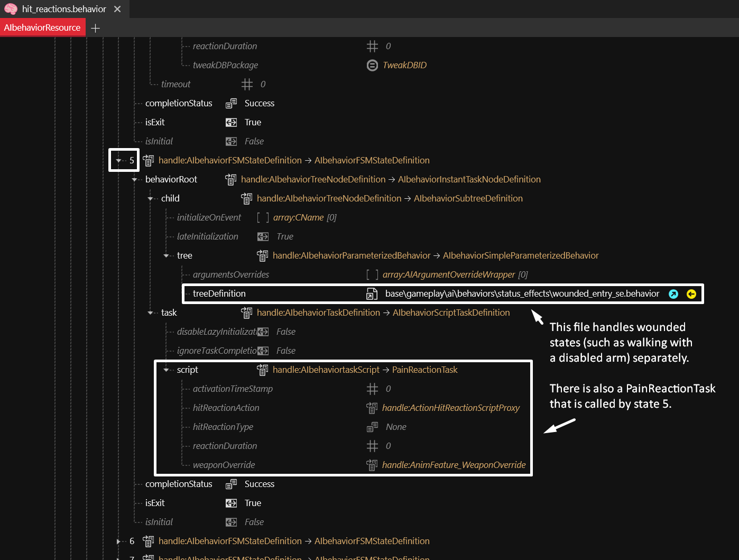Viewport: 739px width, 560px height.
Task: Switch to hit_reactions.behavior file tab
Action: click(x=63, y=9)
